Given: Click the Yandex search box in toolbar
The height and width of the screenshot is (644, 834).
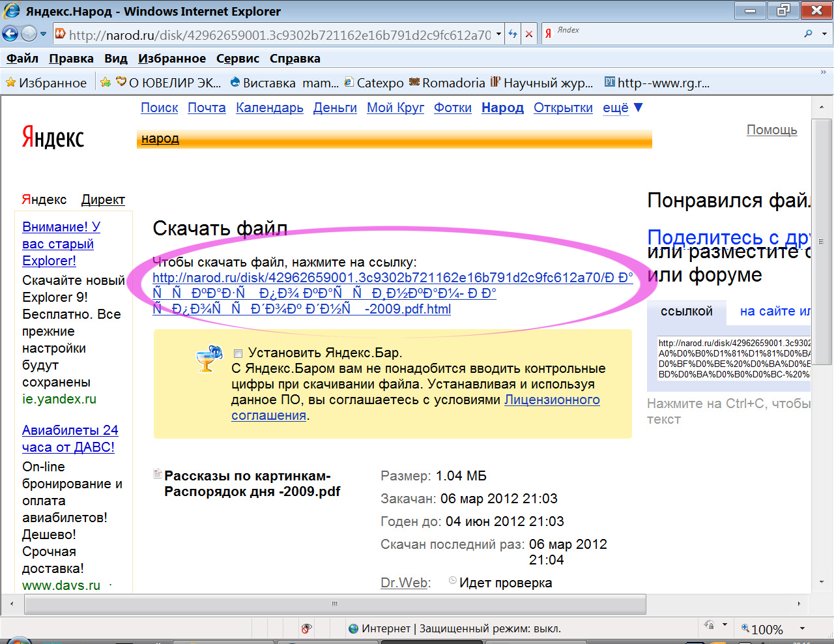Looking at the screenshot, I should 671,35.
